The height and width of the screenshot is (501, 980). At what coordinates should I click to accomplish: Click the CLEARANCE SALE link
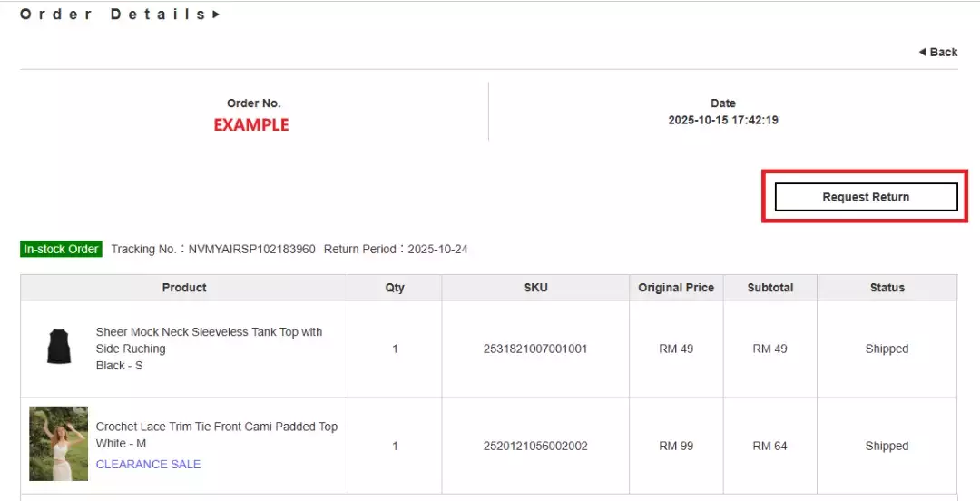pyautogui.click(x=148, y=464)
